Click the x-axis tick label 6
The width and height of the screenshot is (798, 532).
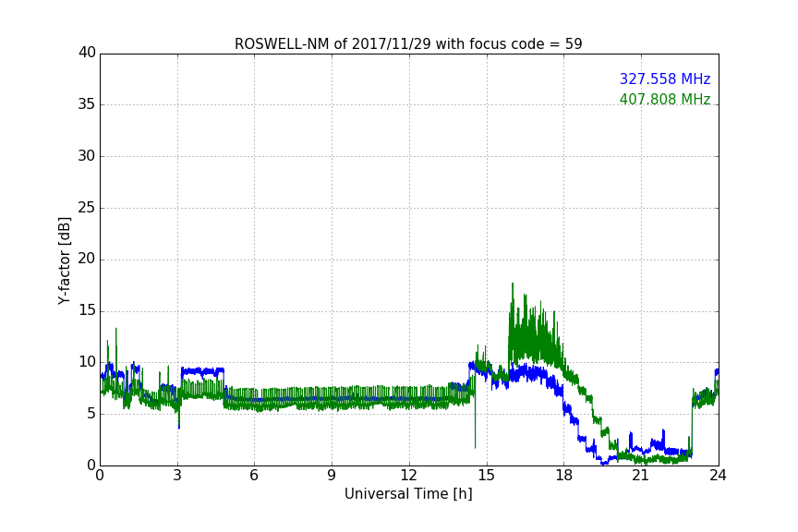point(255,476)
